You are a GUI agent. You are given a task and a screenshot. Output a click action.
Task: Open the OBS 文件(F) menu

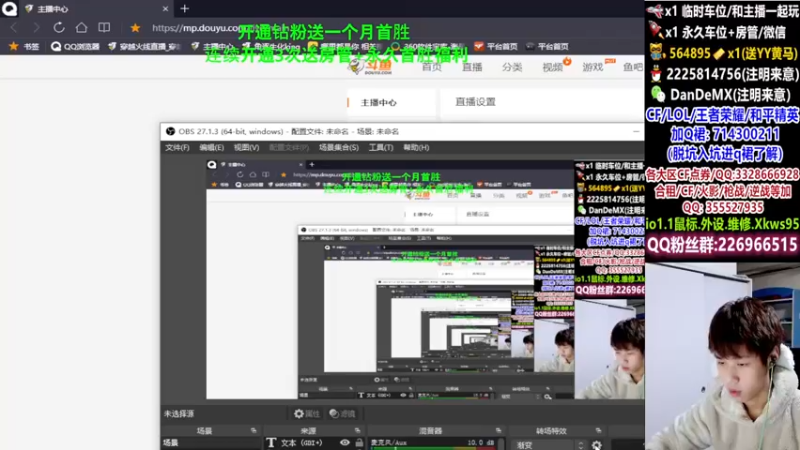tap(177, 147)
